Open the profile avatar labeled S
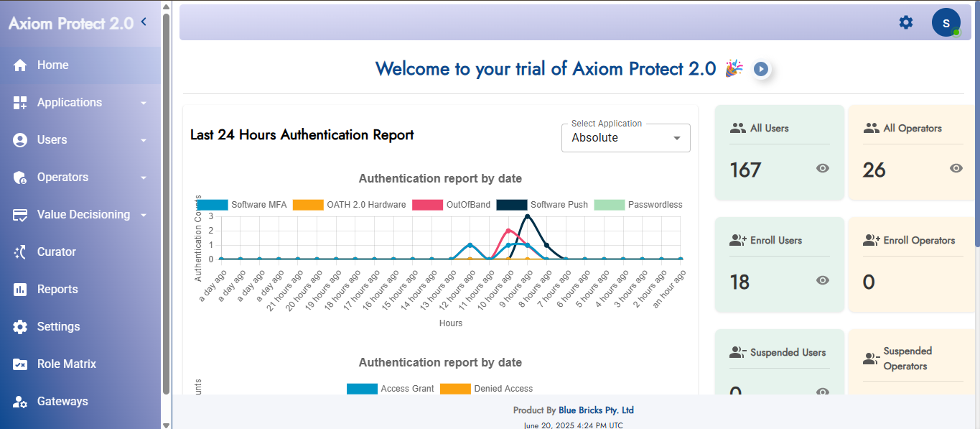Image resolution: width=980 pixels, height=429 pixels. 946,22
